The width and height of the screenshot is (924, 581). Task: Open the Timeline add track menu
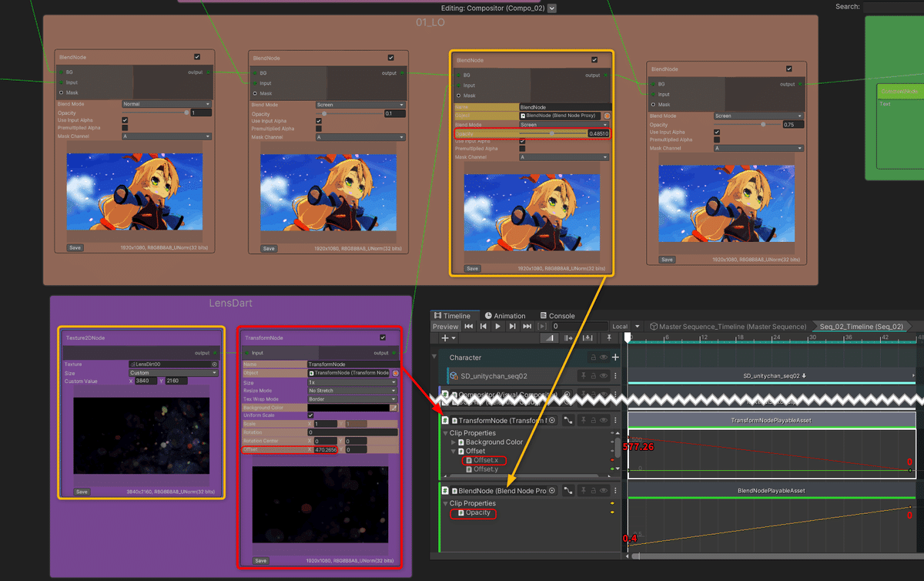point(449,338)
